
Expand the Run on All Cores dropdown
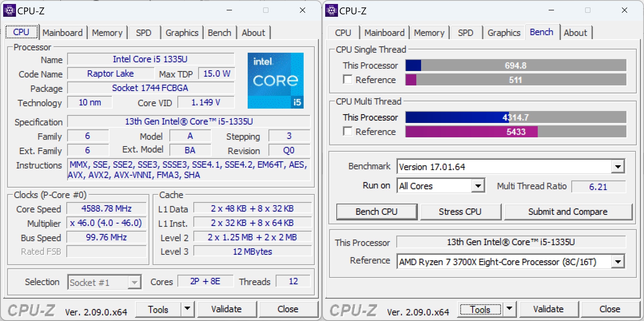(478, 186)
